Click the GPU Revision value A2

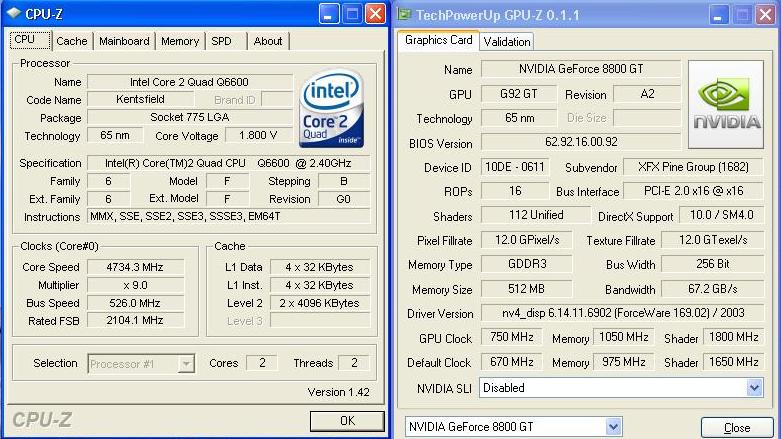tap(647, 94)
